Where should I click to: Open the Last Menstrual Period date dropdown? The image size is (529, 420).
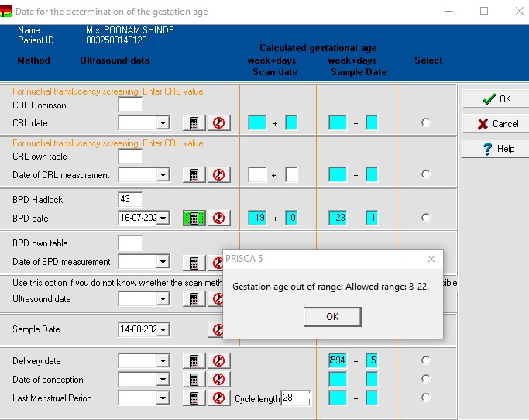[x=163, y=398]
